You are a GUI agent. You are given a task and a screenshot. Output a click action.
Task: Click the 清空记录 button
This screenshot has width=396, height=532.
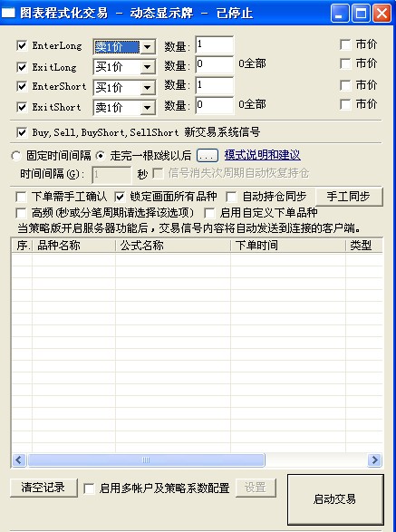pyautogui.click(x=43, y=488)
